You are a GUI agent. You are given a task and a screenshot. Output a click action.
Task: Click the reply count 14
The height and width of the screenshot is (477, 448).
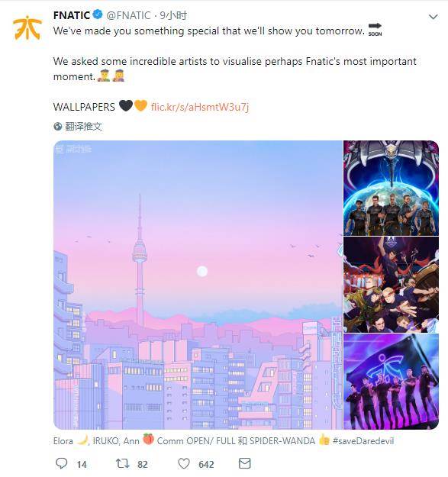pyautogui.click(x=82, y=465)
